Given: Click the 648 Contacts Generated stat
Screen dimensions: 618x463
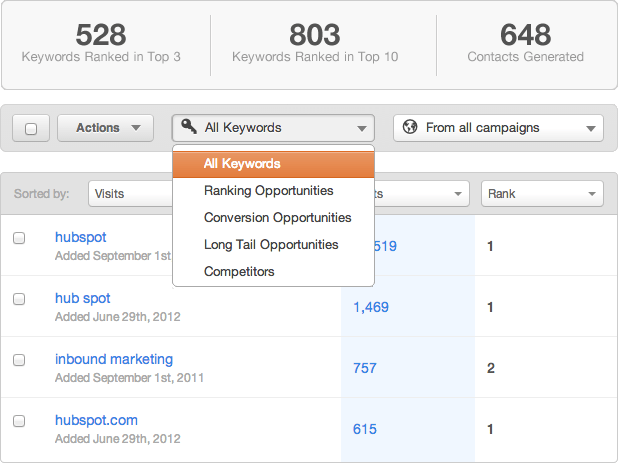Looking at the screenshot, I should click(525, 43).
